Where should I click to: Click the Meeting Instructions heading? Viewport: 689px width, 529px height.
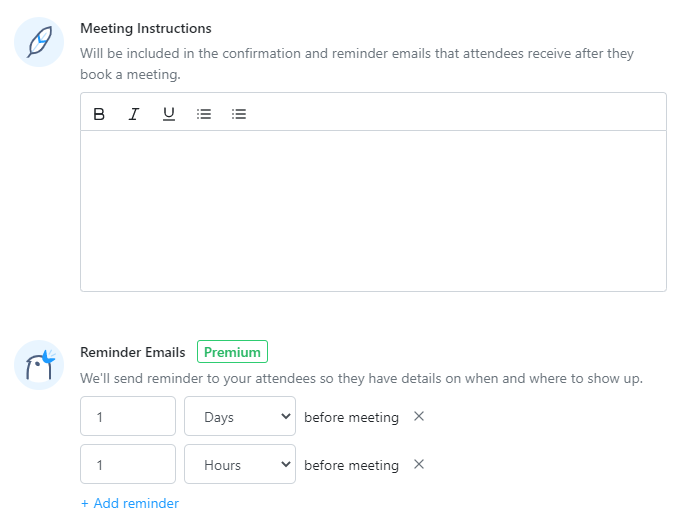146,29
